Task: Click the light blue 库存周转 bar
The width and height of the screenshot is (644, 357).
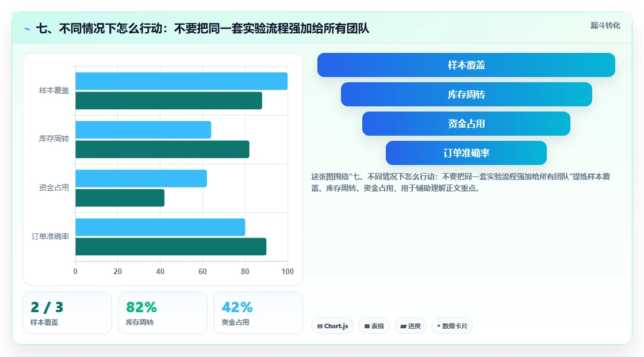Action: pos(143,130)
